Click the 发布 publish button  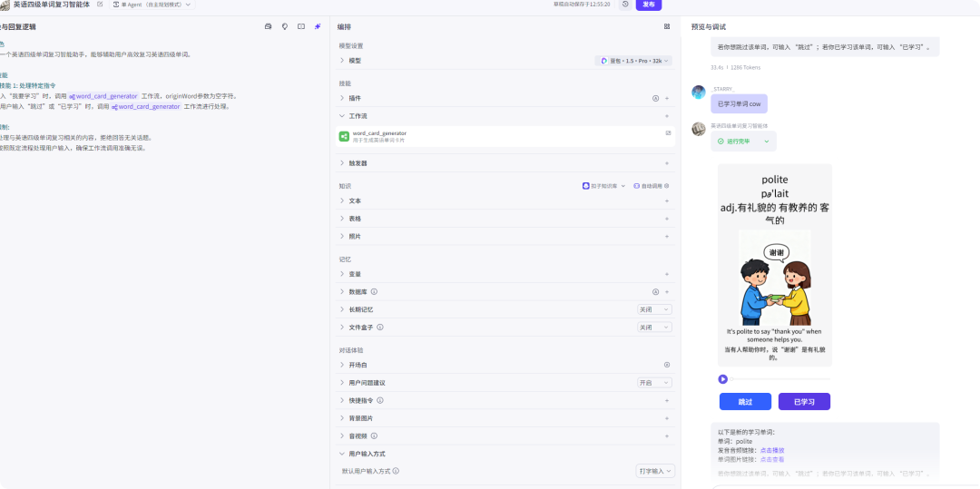tap(649, 5)
